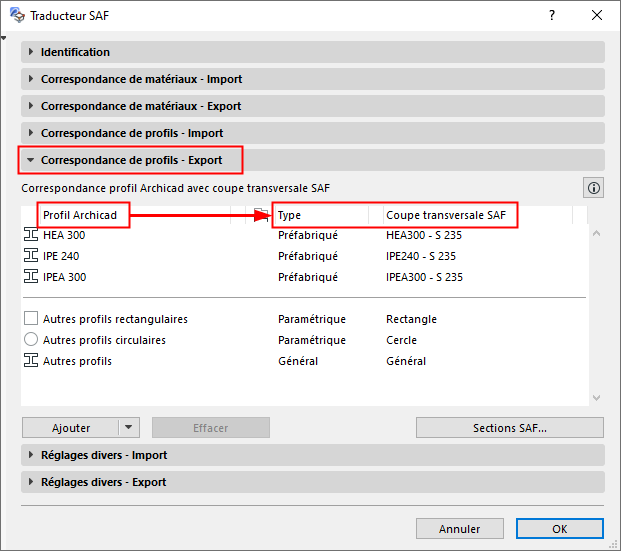Viewport: 621px width, 551px height.
Task: Click the Traducteur SAF title bar icon
Action: [x=16, y=16]
